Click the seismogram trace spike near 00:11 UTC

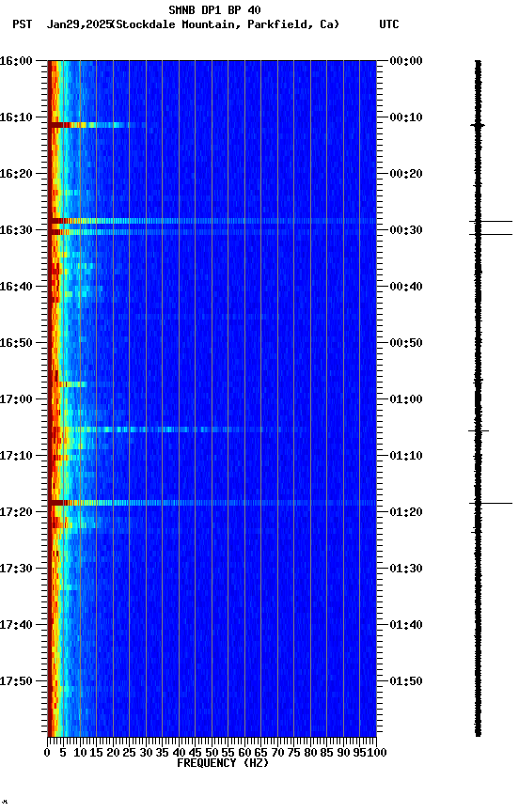click(x=478, y=125)
